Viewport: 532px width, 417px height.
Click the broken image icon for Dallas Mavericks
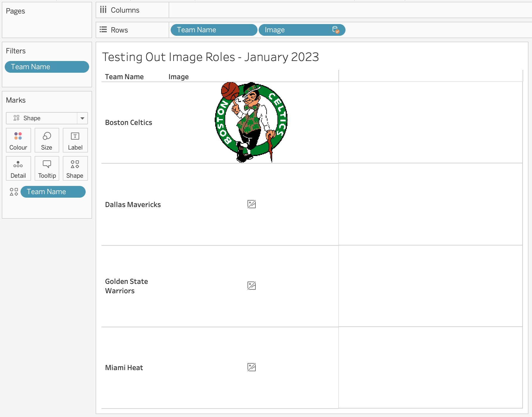click(251, 204)
